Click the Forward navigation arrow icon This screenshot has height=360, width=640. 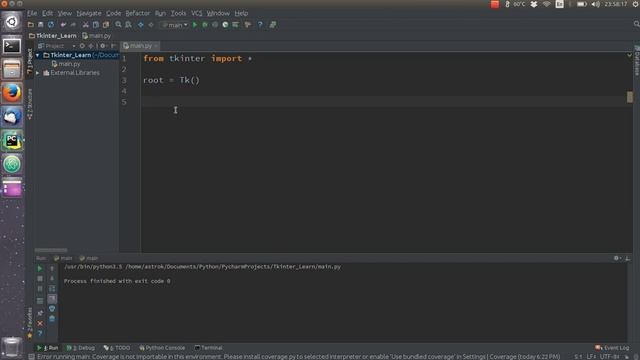click(x=151, y=25)
